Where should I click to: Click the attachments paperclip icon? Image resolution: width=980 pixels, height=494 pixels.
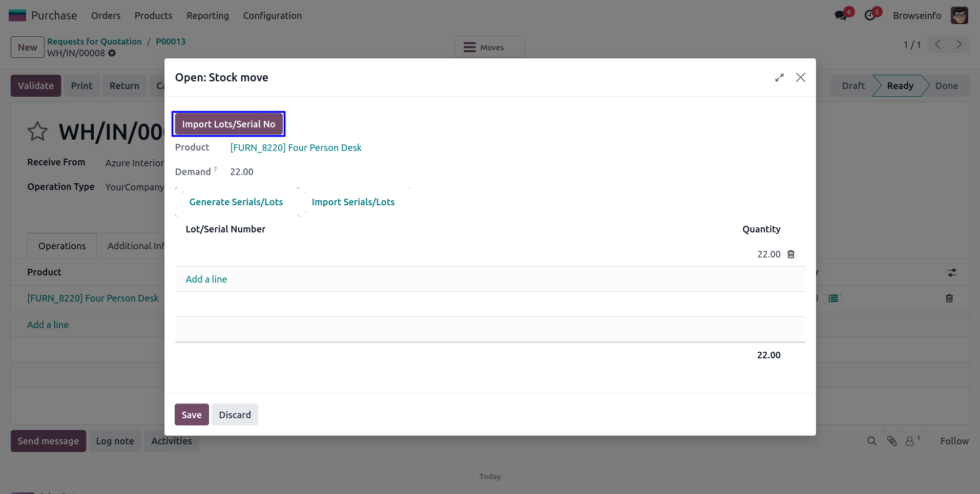pos(892,441)
